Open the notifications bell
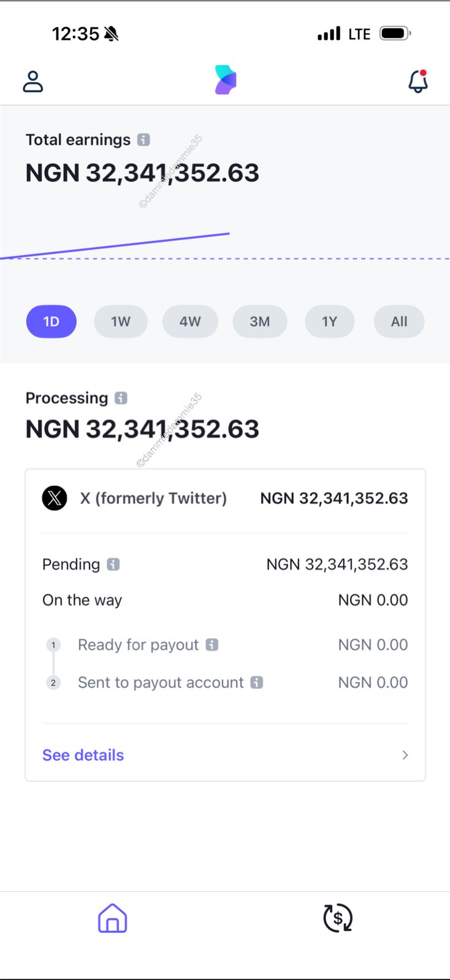The height and width of the screenshot is (980, 450). [x=418, y=82]
